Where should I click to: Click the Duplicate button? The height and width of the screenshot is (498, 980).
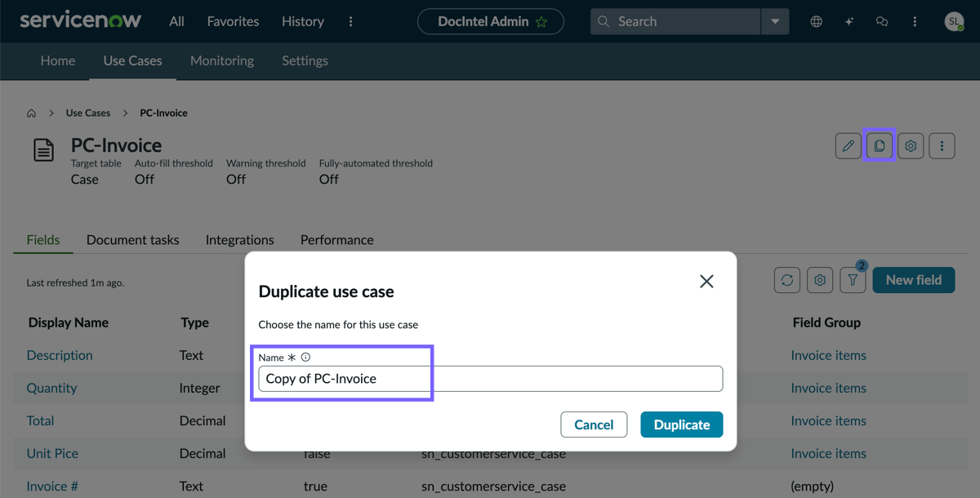pos(682,425)
